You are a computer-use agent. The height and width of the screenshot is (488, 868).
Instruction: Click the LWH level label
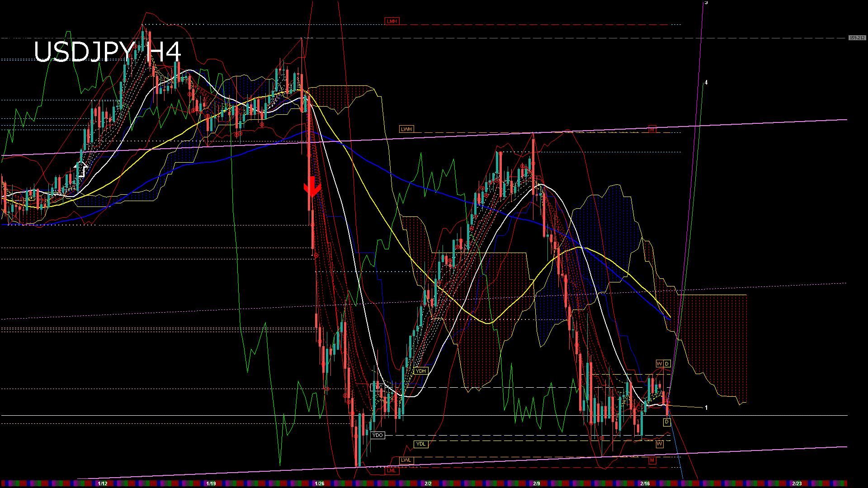point(407,129)
